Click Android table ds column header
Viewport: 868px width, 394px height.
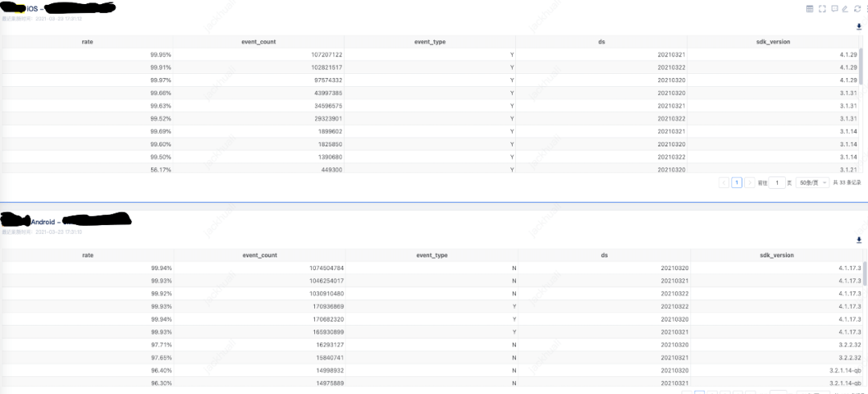tap(604, 255)
